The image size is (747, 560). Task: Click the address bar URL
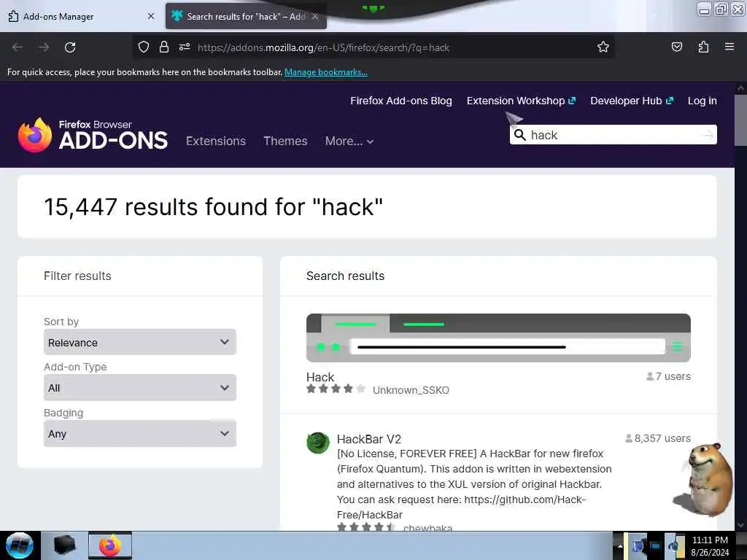click(323, 47)
